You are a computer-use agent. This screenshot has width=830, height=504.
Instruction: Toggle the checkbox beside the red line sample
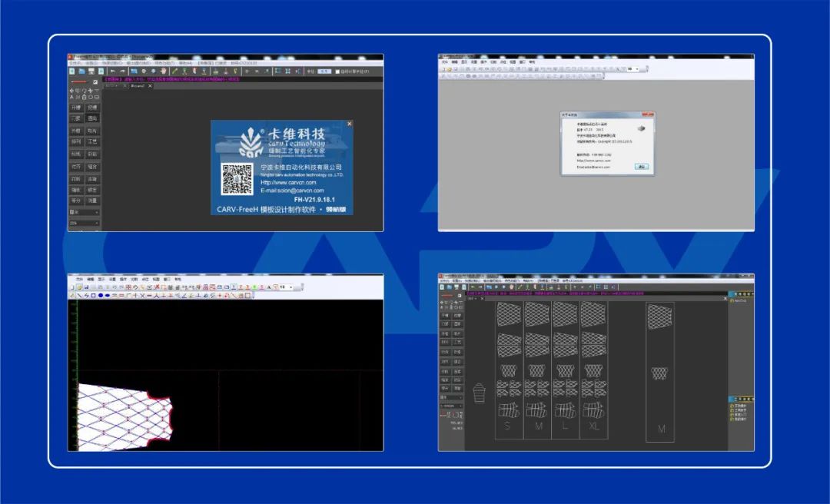[x=95, y=82]
